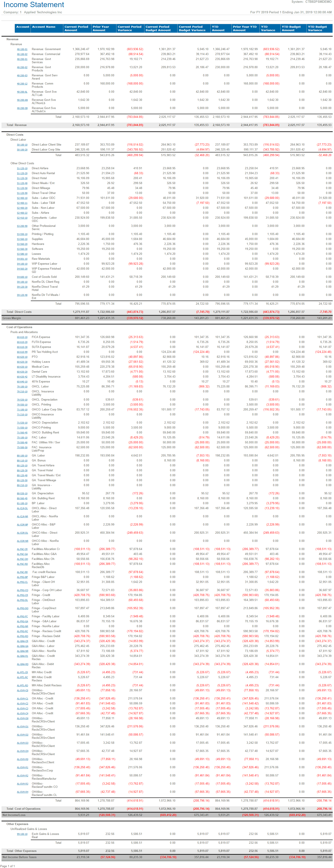
Task: Click the Cost of Goods Sold account link
Action: [x=22, y=277]
